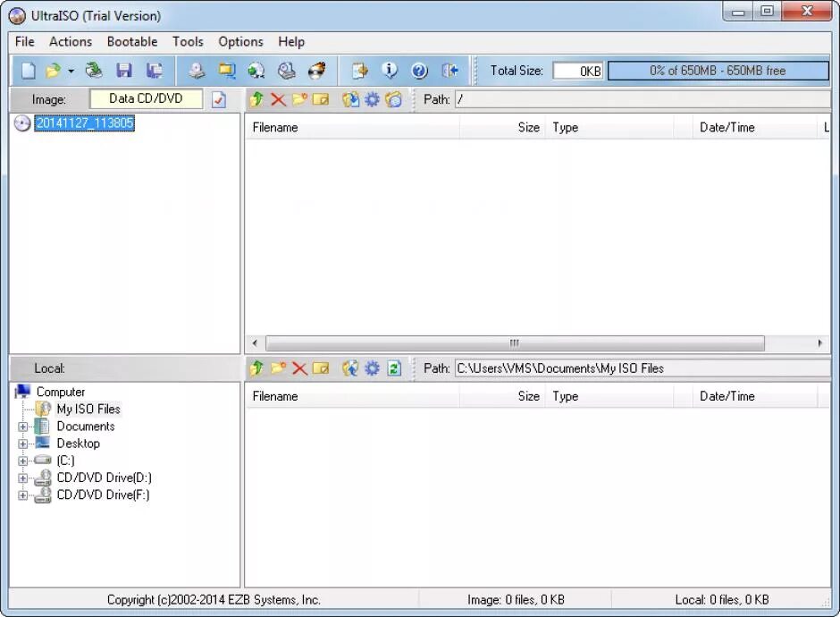This screenshot has height=617, width=840.
Task: Click the blue gear icon in the Local toolbar
Action: [372, 368]
